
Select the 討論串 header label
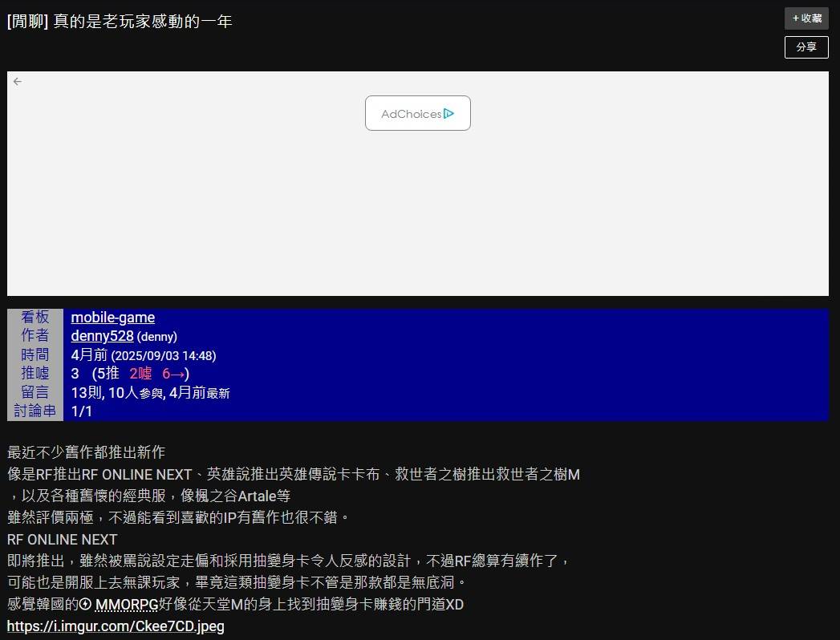[35, 411]
